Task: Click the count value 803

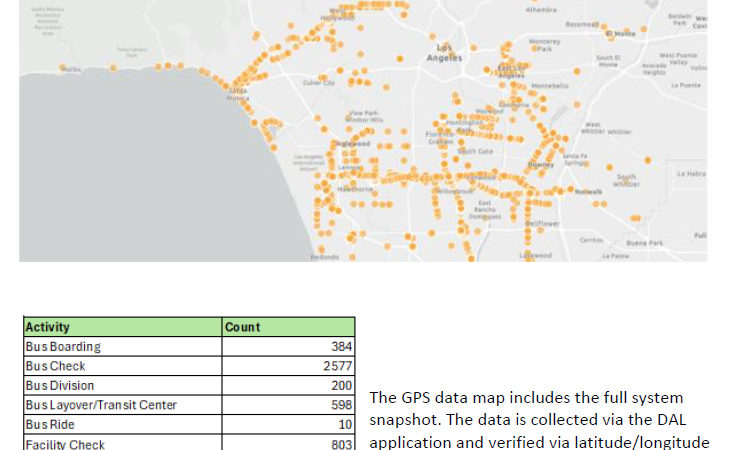Action: (x=339, y=443)
